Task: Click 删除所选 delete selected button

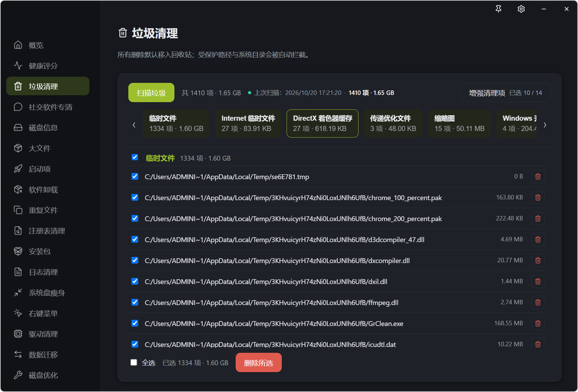Action: (259, 362)
